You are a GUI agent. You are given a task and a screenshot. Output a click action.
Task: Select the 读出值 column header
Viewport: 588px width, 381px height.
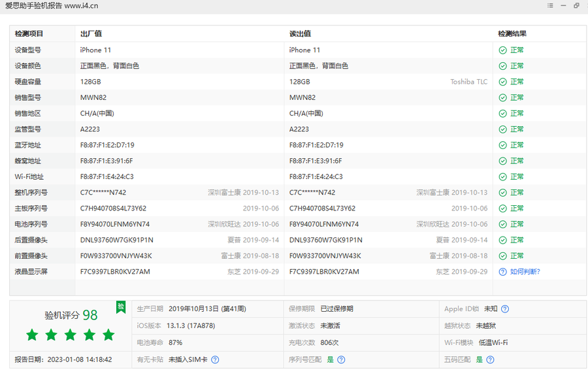tap(300, 34)
